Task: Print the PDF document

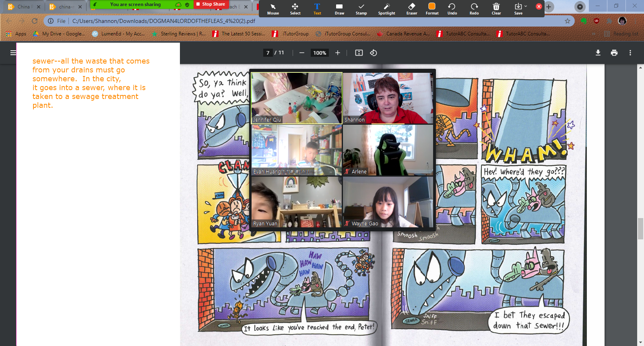Action: pos(614,53)
